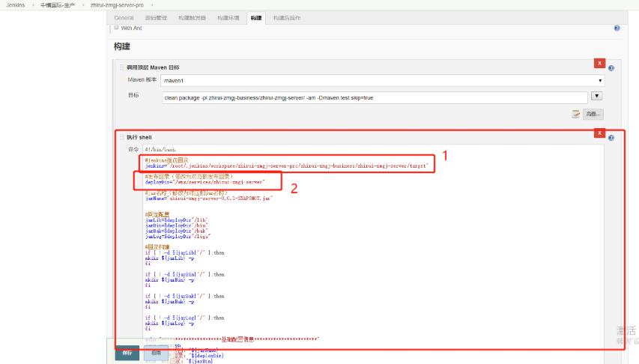This screenshot has height=364, width=639.
Task: Tick the With Ant checkbox
Action: (x=116, y=27)
